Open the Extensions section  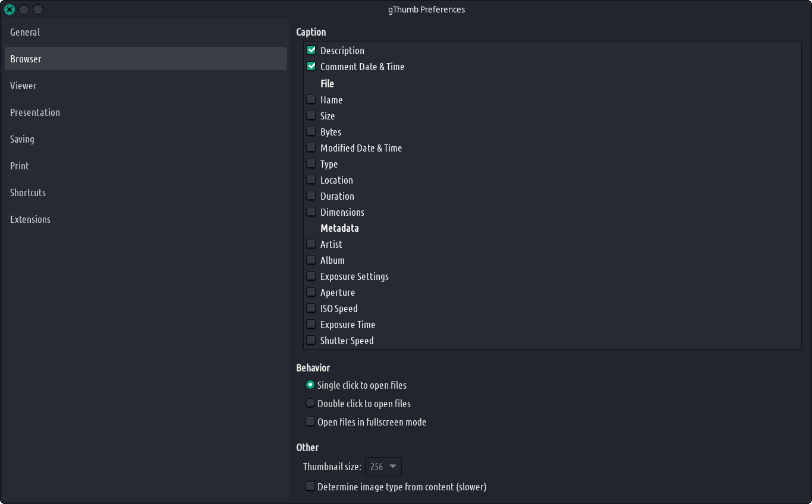point(146,219)
